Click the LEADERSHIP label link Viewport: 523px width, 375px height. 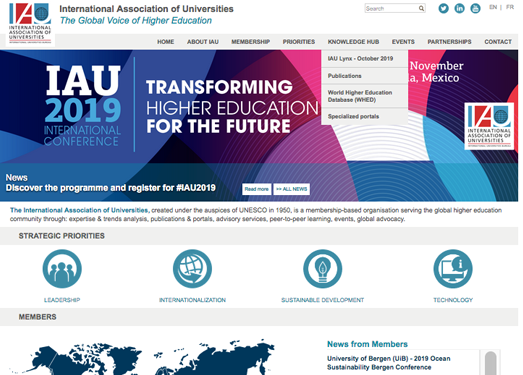click(x=62, y=300)
